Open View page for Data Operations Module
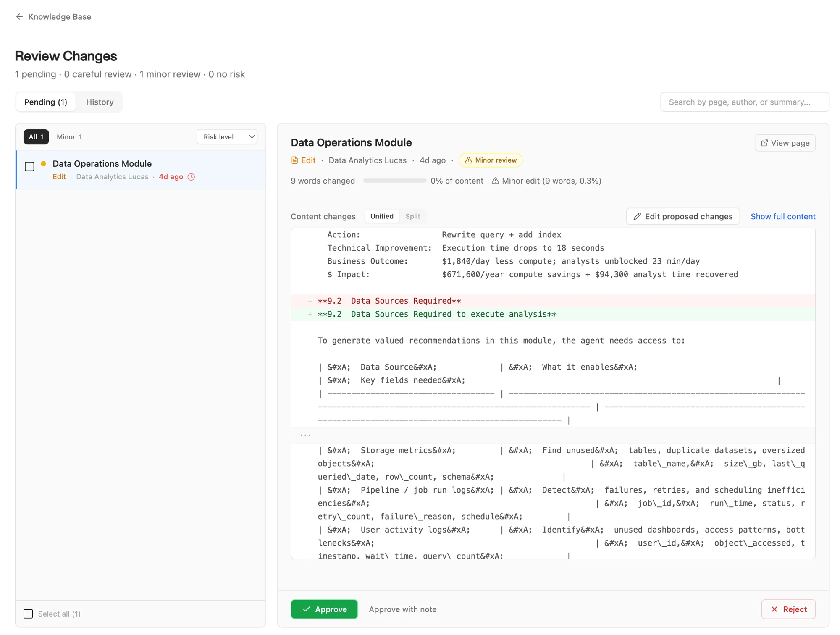 [785, 143]
